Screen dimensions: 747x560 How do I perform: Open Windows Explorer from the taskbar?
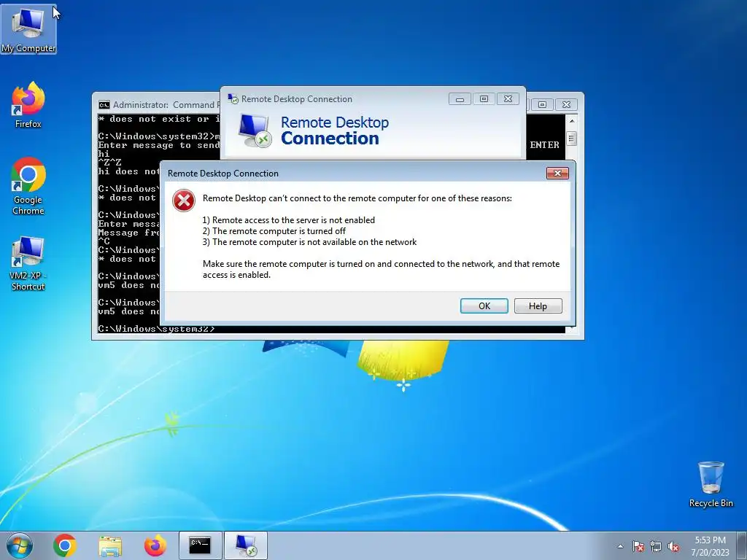[x=110, y=545]
